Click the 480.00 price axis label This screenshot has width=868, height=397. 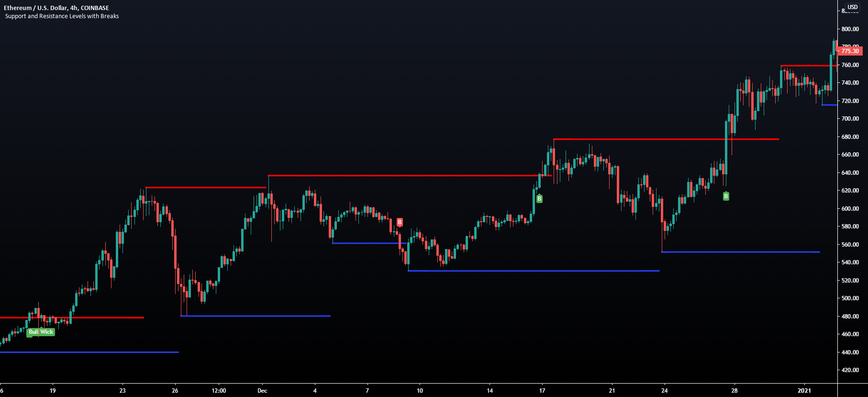(850, 317)
